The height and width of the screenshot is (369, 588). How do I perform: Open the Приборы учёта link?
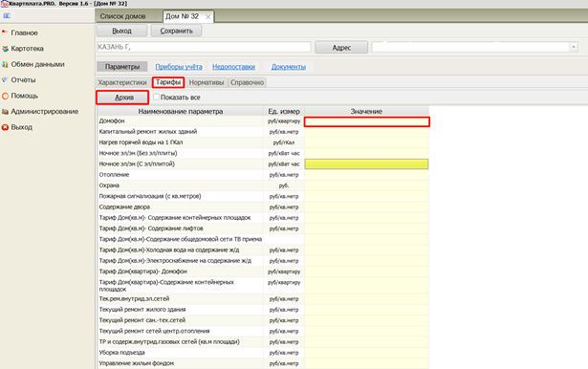(179, 67)
